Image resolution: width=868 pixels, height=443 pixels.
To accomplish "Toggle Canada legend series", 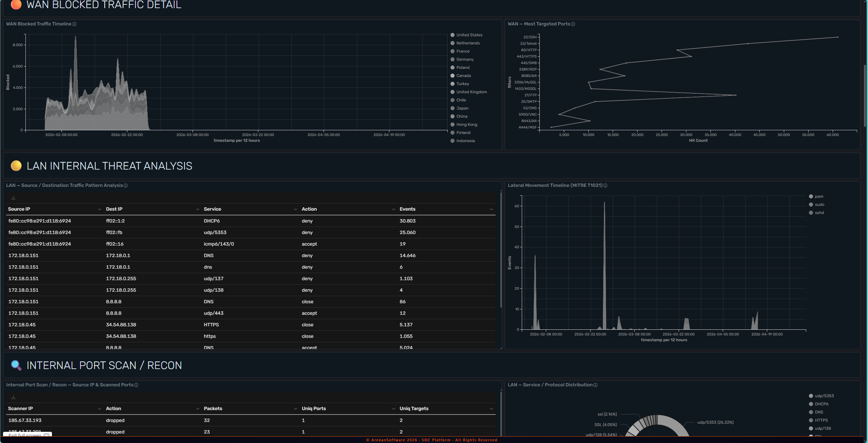I will coord(461,76).
